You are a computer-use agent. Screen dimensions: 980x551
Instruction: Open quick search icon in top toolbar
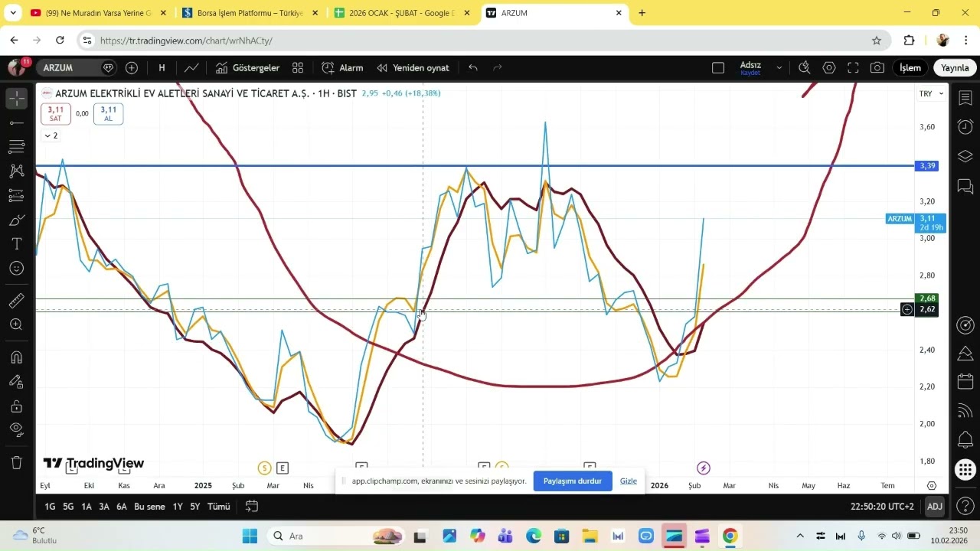805,67
